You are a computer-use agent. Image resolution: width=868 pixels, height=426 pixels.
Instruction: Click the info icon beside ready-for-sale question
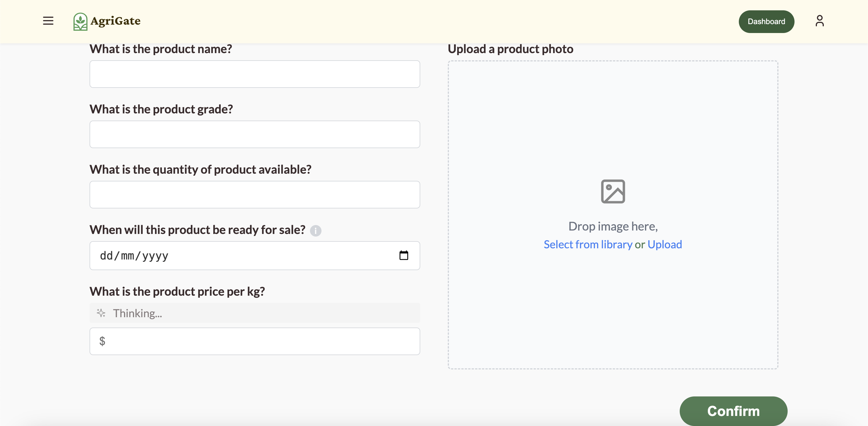click(x=315, y=231)
